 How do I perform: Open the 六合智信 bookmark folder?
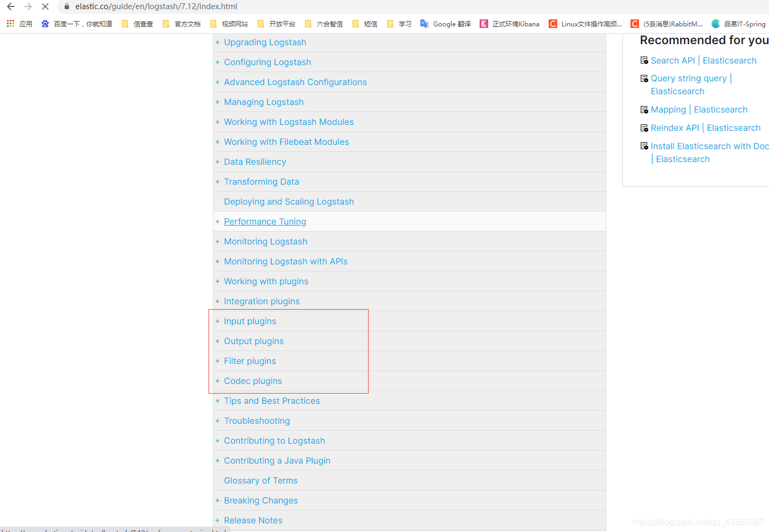(x=324, y=24)
